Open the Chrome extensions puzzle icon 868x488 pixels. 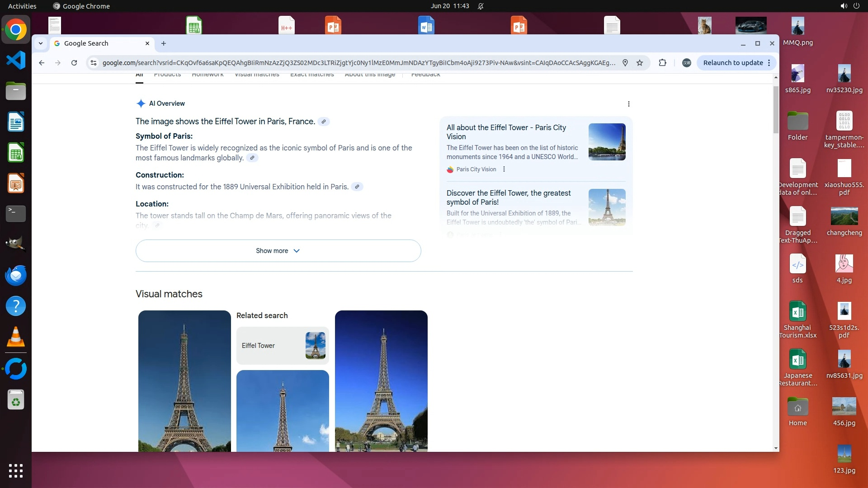point(662,63)
